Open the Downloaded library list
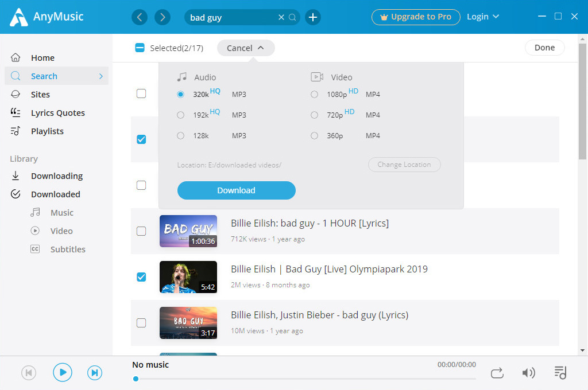This screenshot has width=588, height=390. coord(56,194)
